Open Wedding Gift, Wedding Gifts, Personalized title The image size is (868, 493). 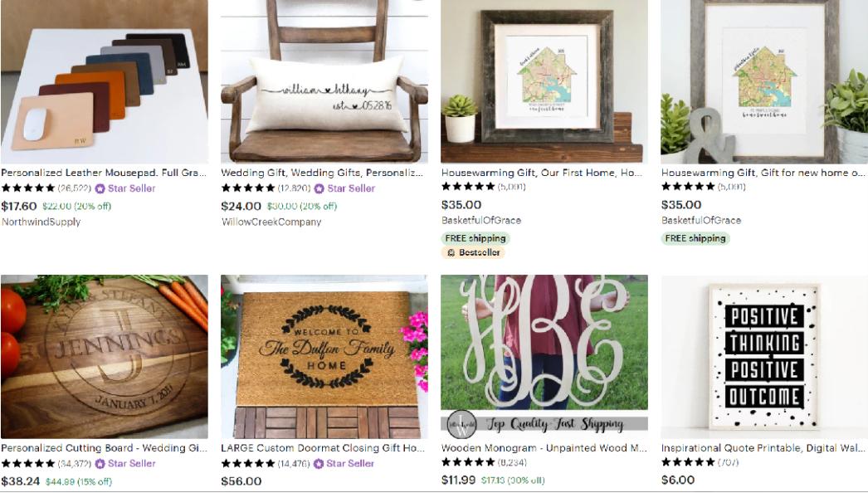click(322, 173)
